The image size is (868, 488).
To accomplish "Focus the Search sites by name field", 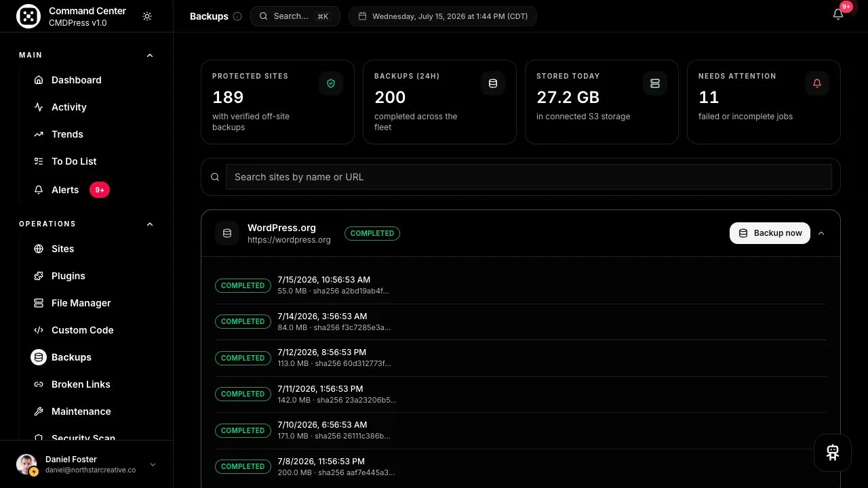I will (x=529, y=177).
